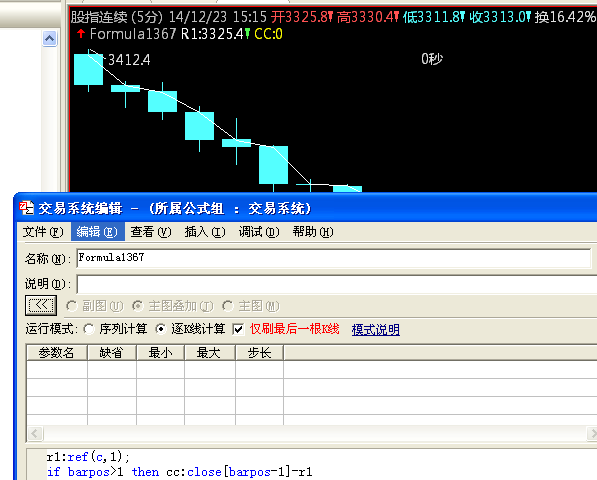Click the CC:0 indicator value
The height and width of the screenshot is (480, 597).
[x=268, y=34]
